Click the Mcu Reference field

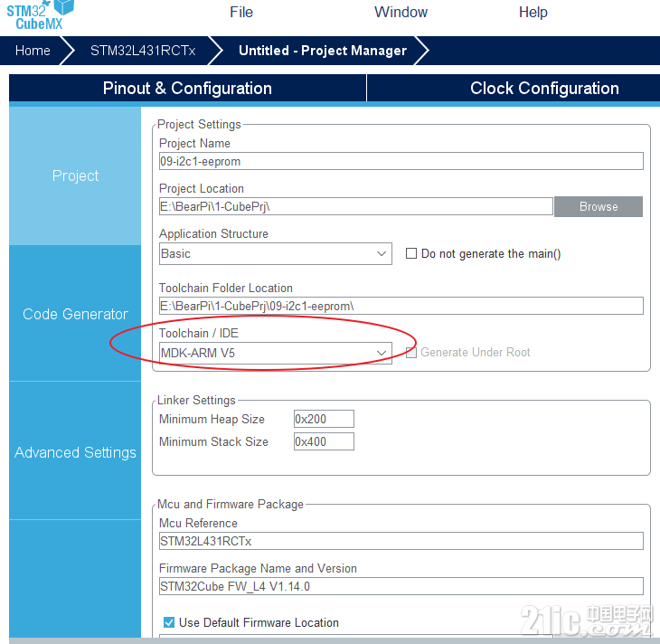pyautogui.click(x=401, y=541)
